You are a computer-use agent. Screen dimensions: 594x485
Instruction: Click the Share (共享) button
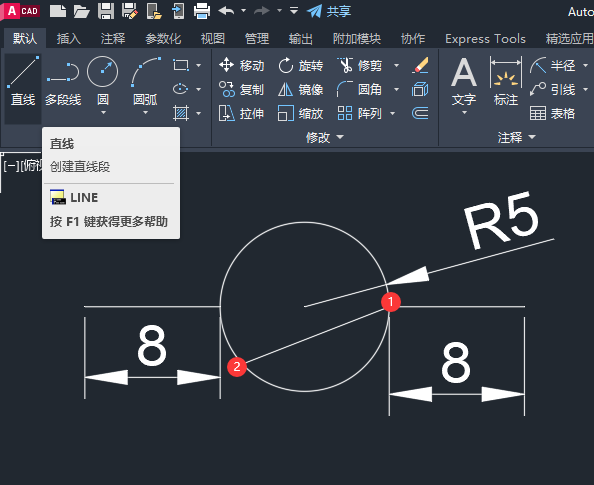point(329,11)
